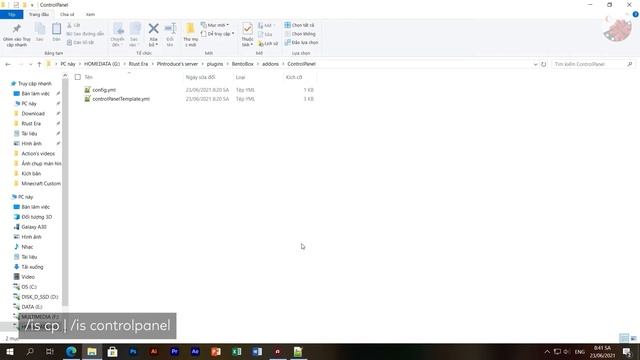Open Nhạc music folder in sidebar

pyautogui.click(x=27, y=247)
